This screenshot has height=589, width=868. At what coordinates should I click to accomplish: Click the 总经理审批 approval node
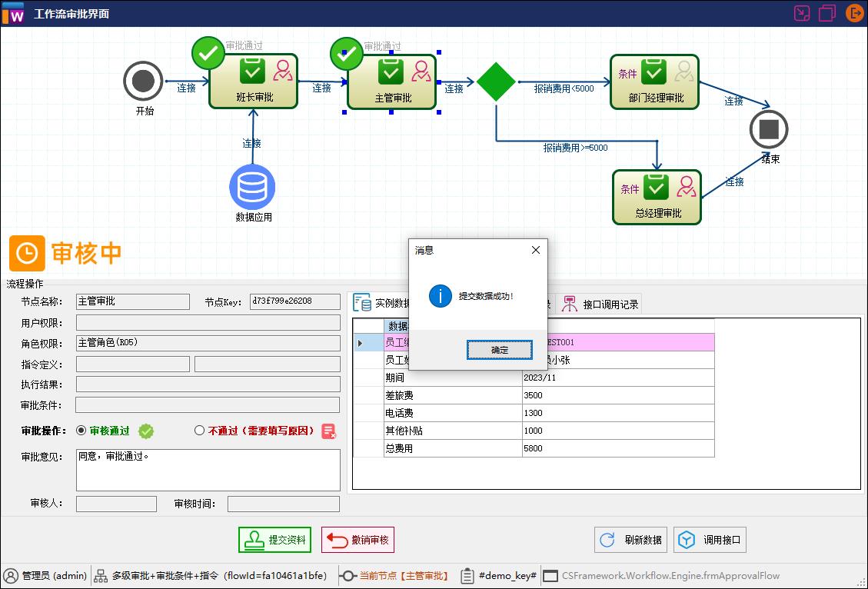[657, 198]
